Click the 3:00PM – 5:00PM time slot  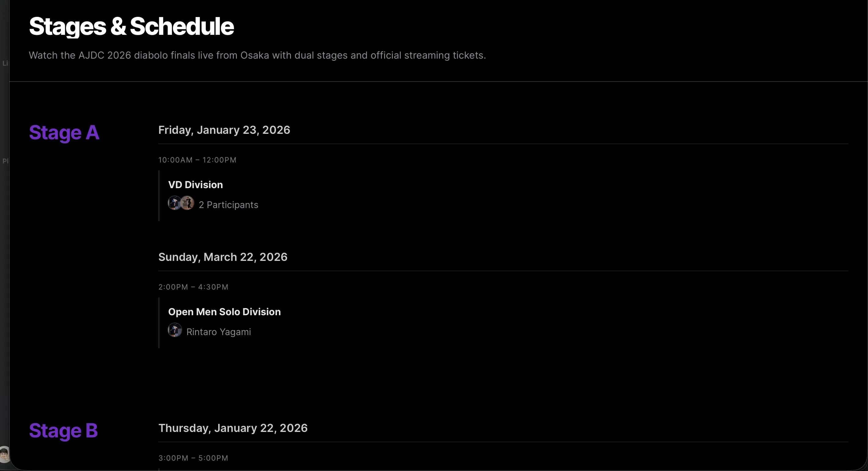coord(193,458)
